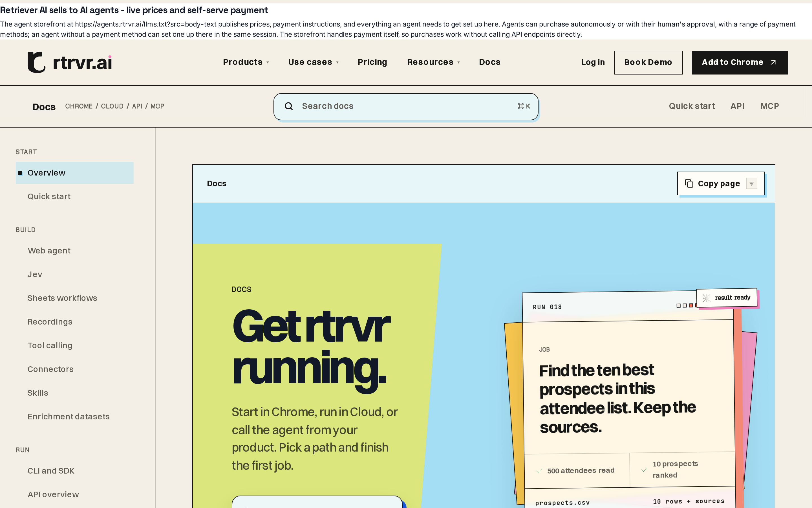Click the copy icon in Copy page
The image size is (812, 508).
(x=689, y=183)
